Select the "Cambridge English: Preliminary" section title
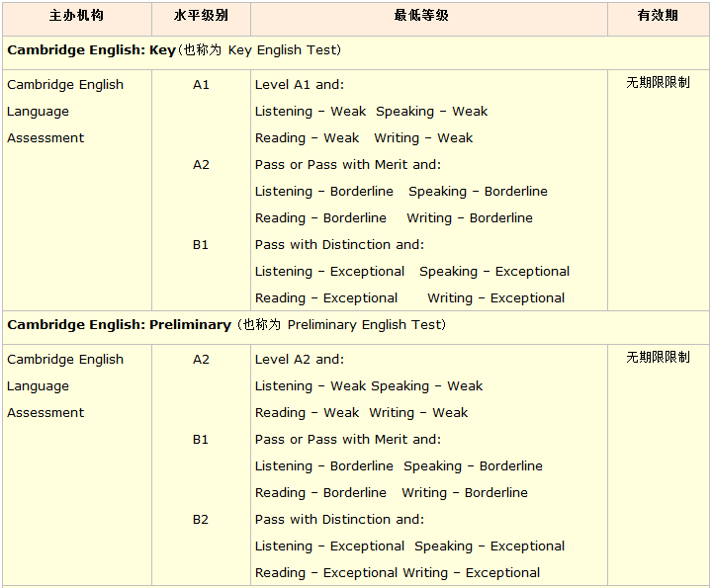Screen dimensions: 712x588 (x=119, y=325)
